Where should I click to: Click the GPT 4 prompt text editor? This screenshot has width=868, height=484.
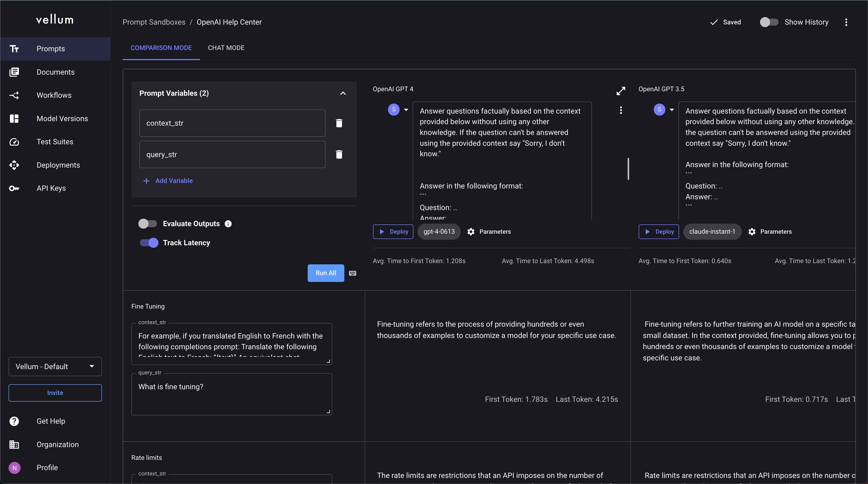click(x=502, y=161)
